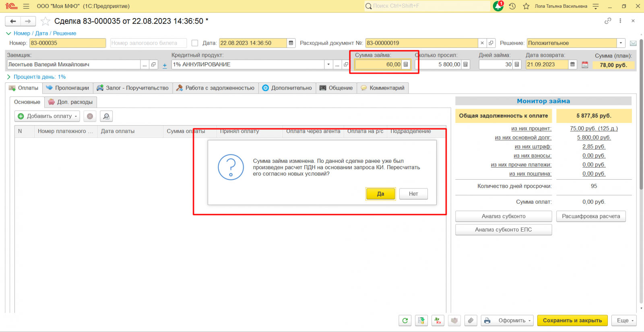The height and width of the screenshot is (332, 644).
Task: Open Комментарий tab
Action: pos(383,88)
